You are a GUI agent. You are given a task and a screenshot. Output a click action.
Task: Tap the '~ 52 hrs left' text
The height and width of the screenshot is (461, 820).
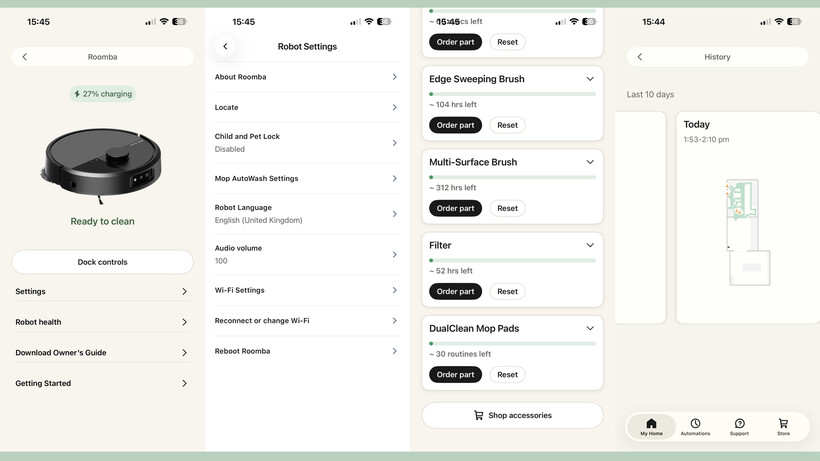(451, 271)
